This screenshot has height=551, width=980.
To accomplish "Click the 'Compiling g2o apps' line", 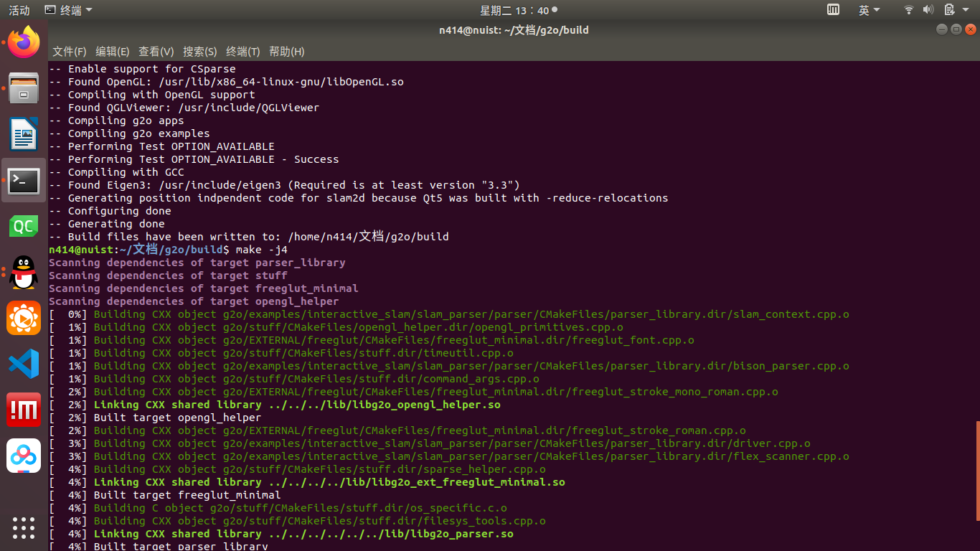I will point(116,121).
